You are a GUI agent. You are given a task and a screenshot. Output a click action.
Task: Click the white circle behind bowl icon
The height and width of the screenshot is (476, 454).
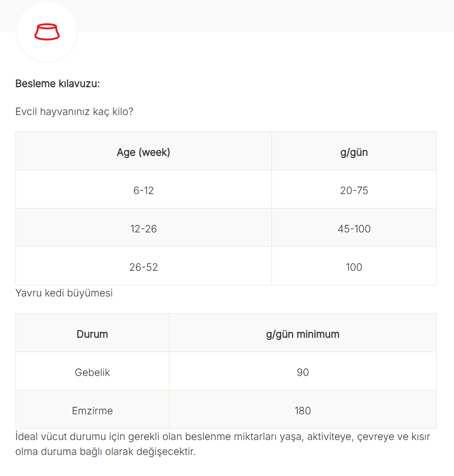pos(47,32)
